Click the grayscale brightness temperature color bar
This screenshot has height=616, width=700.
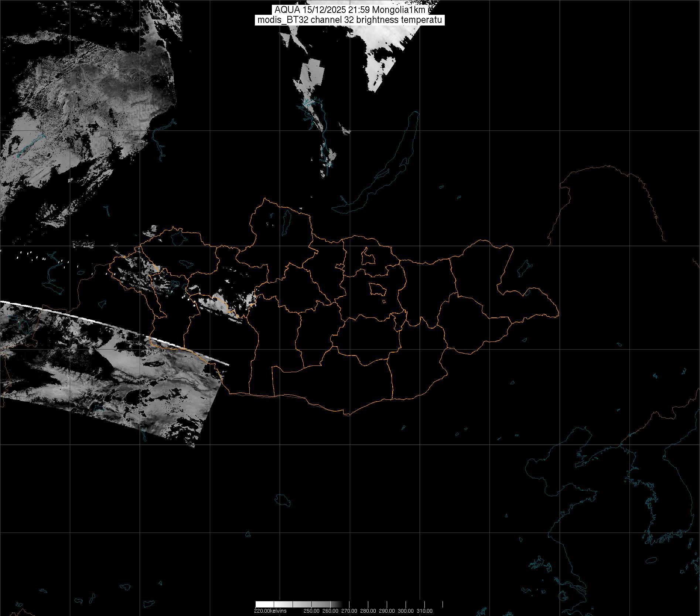[x=349, y=604]
